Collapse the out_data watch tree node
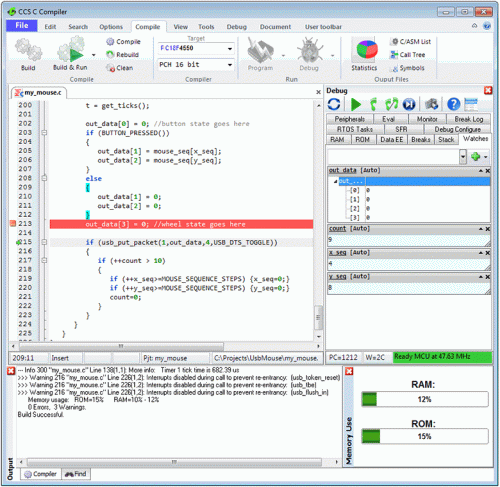The image size is (500, 487). (335, 181)
